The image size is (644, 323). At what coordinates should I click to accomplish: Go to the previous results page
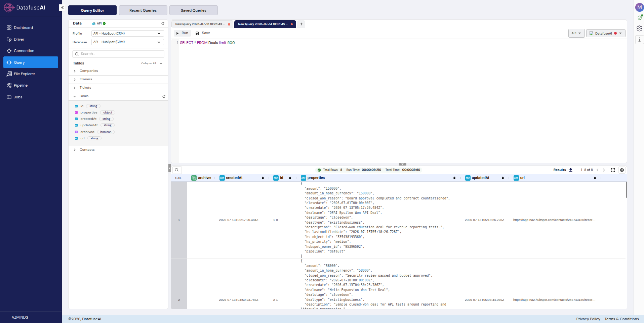(598, 170)
